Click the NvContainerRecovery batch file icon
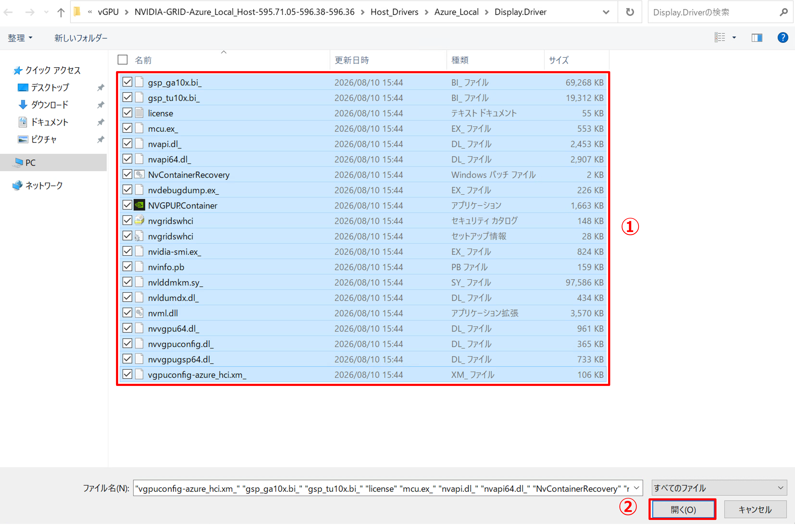The width and height of the screenshot is (795, 532). coord(139,174)
